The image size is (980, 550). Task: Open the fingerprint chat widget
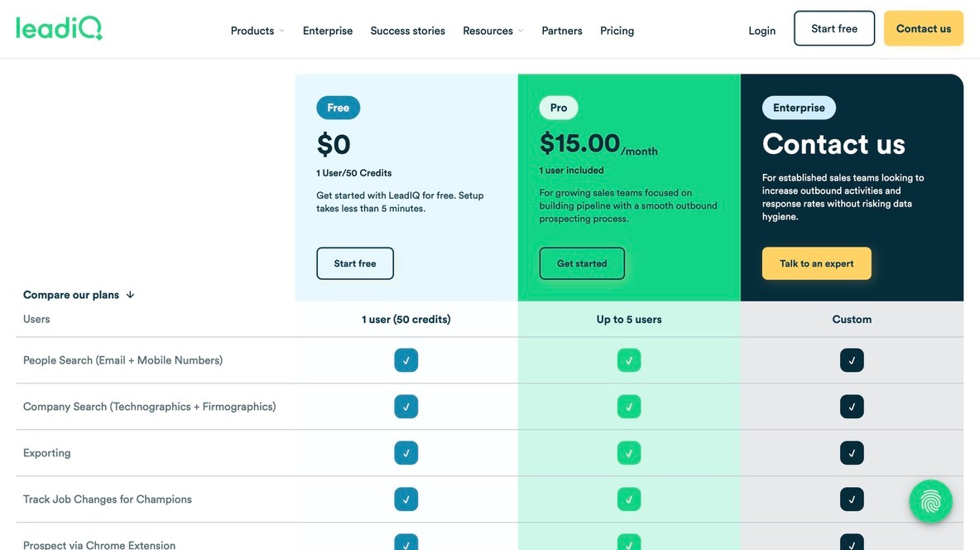pyautogui.click(x=930, y=501)
